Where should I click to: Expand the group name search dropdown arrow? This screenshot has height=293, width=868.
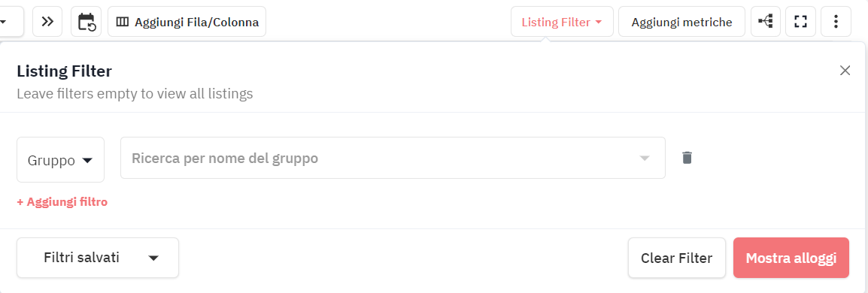[x=644, y=158]
